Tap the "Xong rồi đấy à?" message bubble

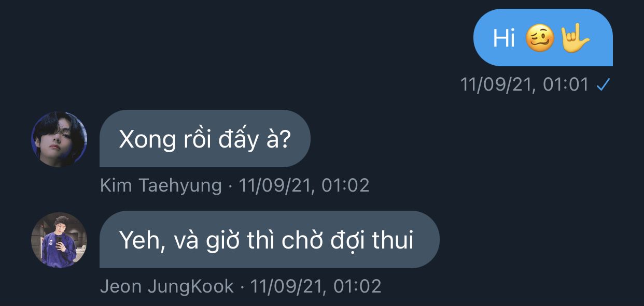(x=205, y=139)
